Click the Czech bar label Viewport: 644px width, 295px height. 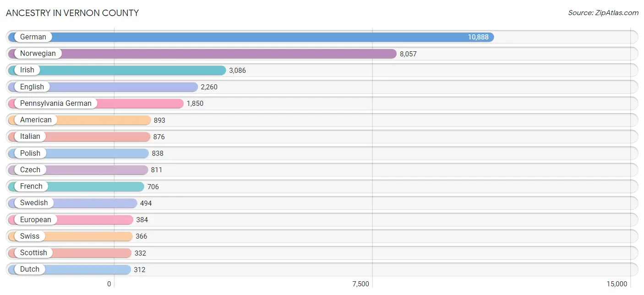[x=30, y=169]
